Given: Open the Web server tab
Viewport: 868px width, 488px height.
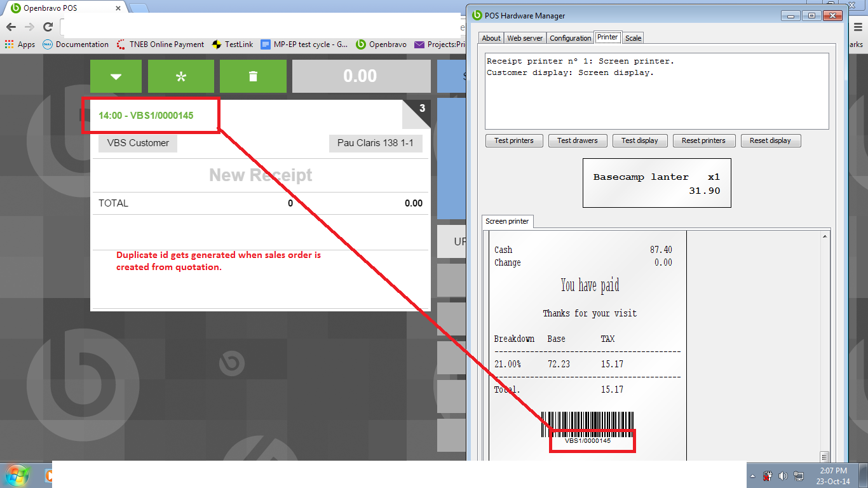Looking at the screenshot, I should pyautogui.click(x=525, y=38).
